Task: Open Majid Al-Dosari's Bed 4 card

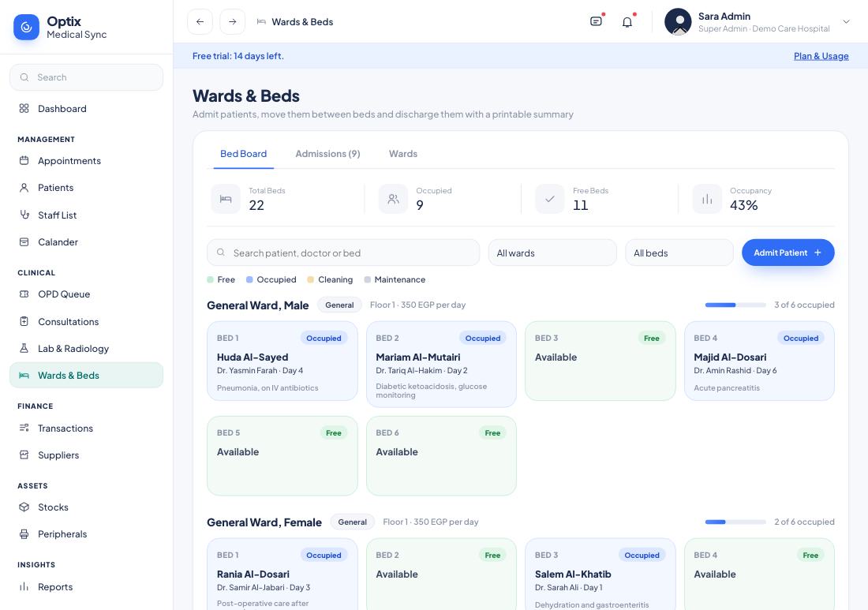Action: tap(759, 361)
